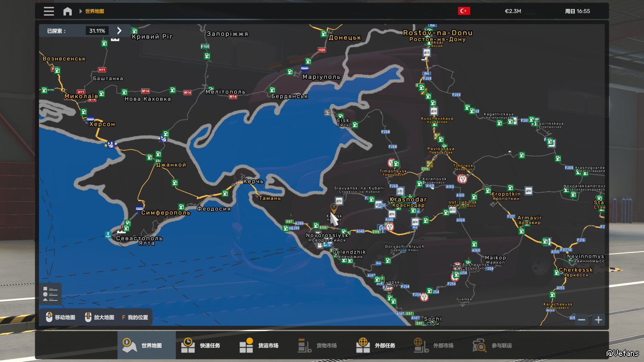644x362 pixels.
Task: Switch to the 货运市场 tab
Action: tap(263, 345)
